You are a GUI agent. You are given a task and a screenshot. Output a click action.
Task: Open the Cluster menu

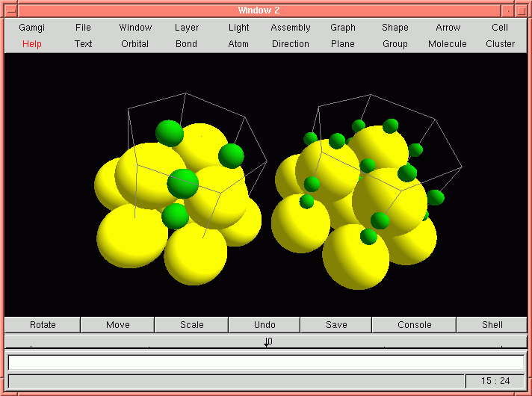(x=500, y=44)
